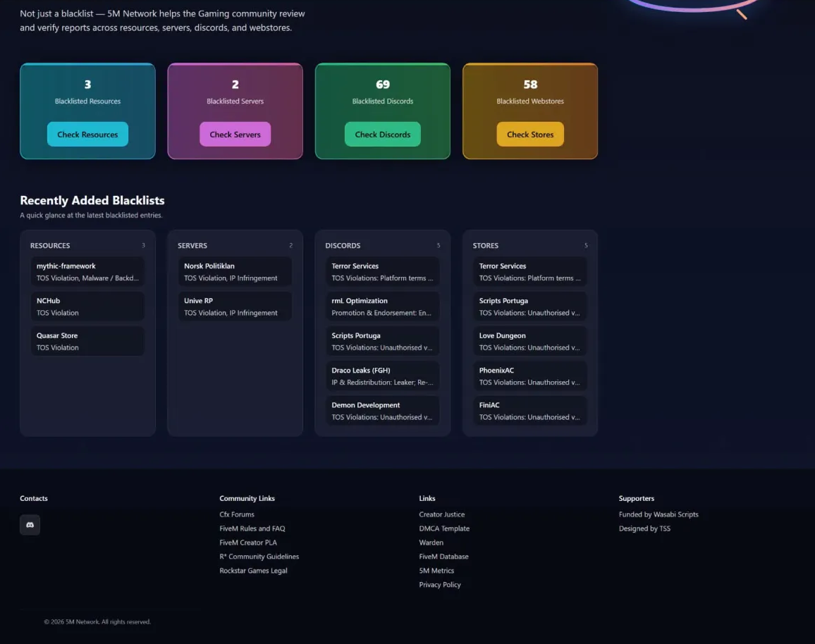The height and width of the screenshot is (644, 815).
Task: Open the Quasar Store resource entry
Action: [87, 341]
